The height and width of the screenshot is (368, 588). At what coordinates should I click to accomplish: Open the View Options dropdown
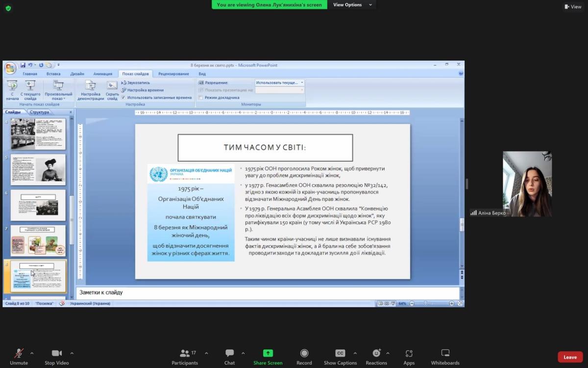[352, 5]
